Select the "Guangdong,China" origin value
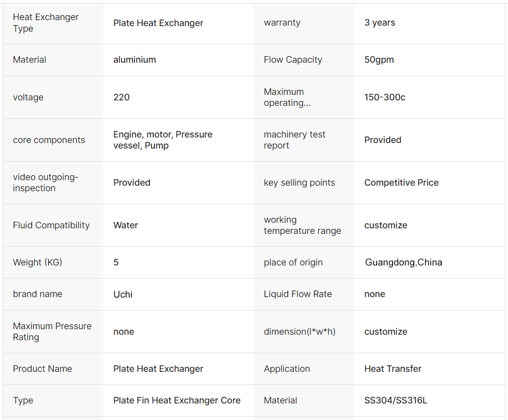 point(403,262)
